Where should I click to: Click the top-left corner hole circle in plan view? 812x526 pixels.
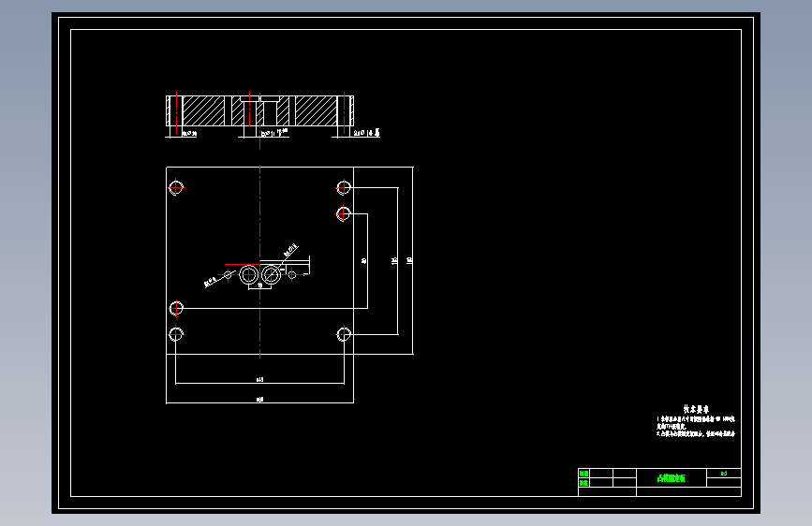pos(176,187)
